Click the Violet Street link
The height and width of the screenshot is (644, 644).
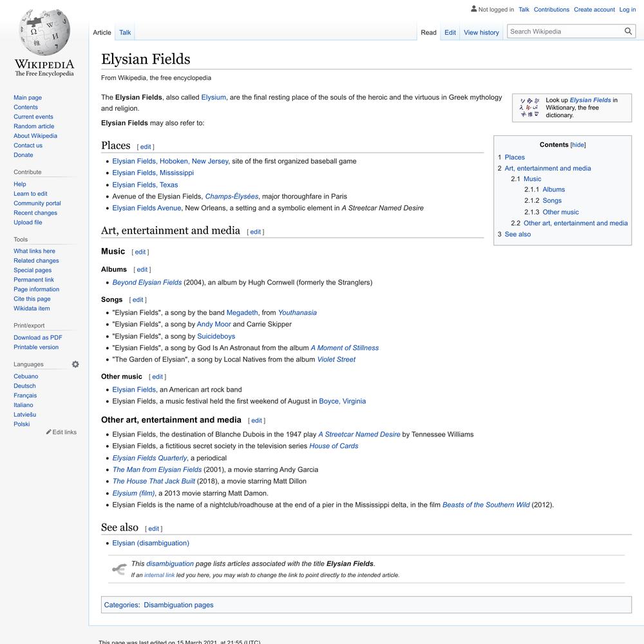[336, 359]
